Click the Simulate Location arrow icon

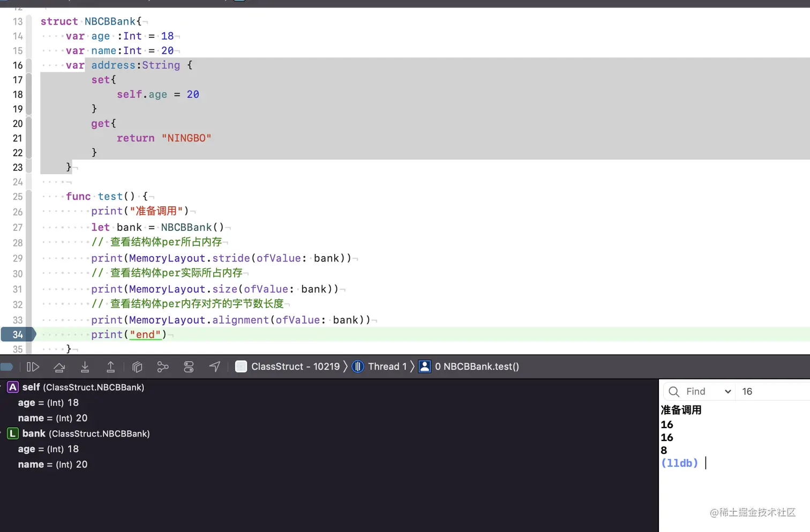(215, 366)
